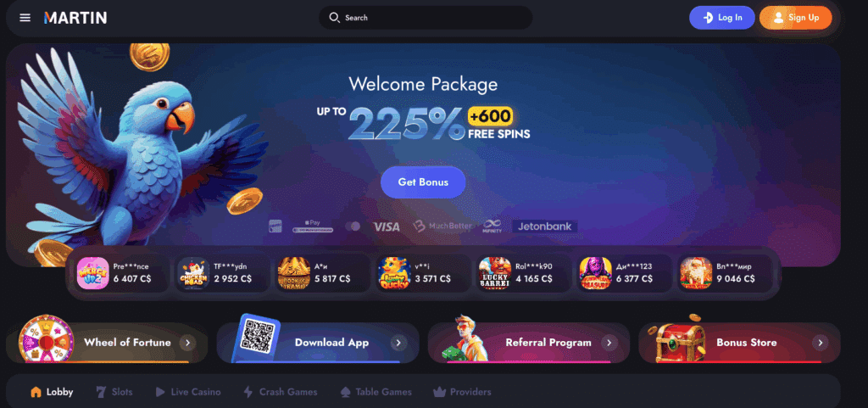The width and height of the screenshot is (868, 408).
Task: Focus the Search input field
Action: click(426, 18)
